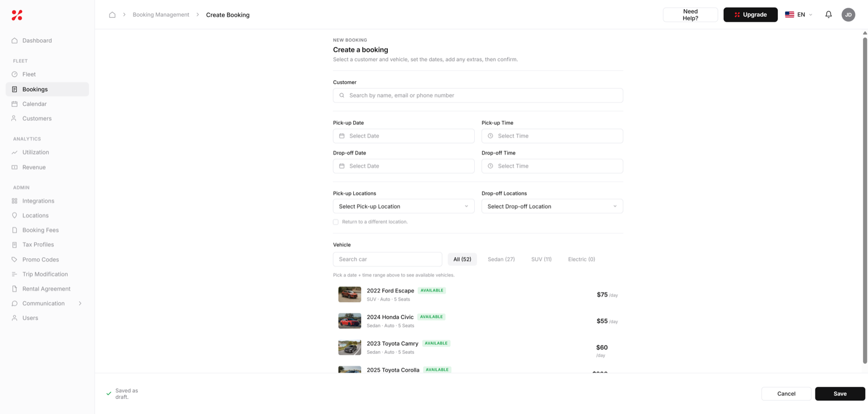The image size is (868, 414).
Task: Select the 2024 Honda Civic thumbnail
Action: coord(350,321)
